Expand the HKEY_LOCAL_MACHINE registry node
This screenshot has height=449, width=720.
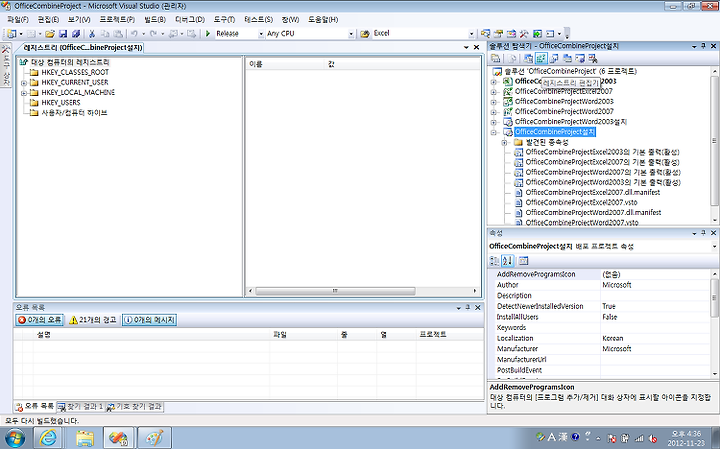[24, 93]
